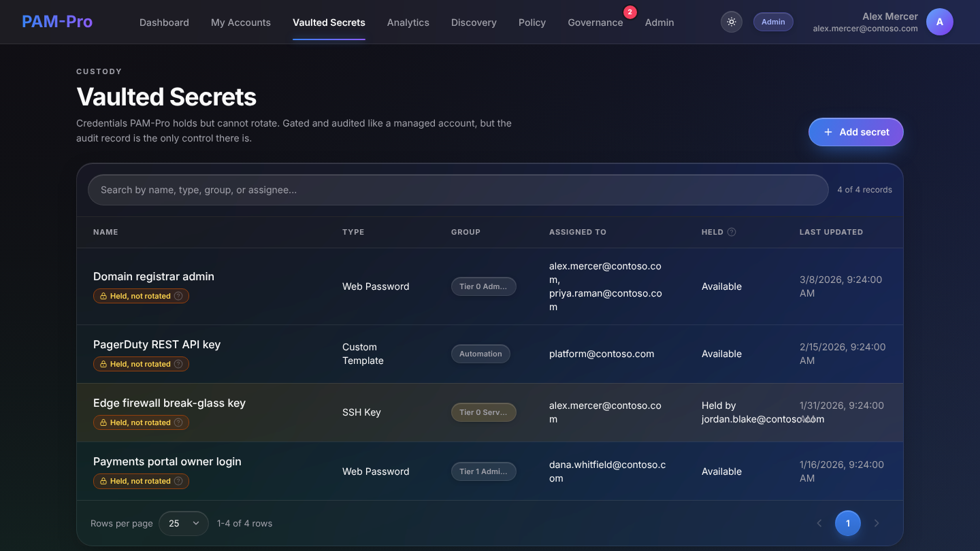Click platform@contoso.com assignee cell
980x551 pixels.
[602, 354]
